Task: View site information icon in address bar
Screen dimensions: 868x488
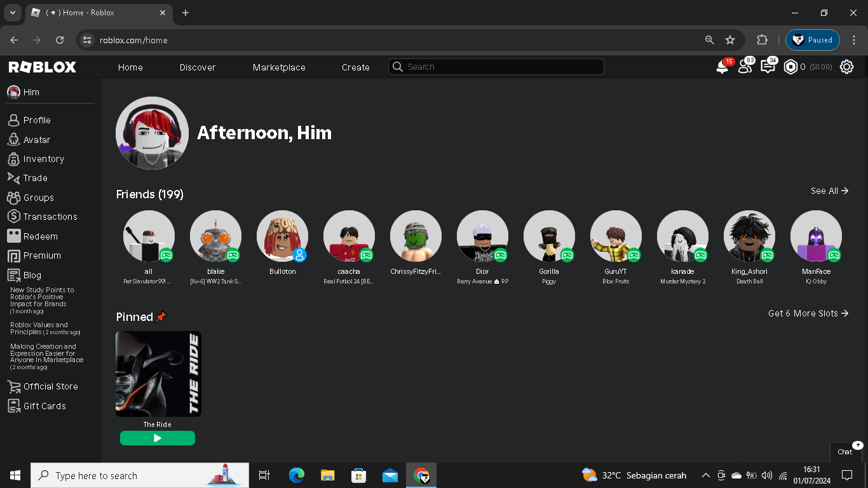Action: [88, 40]
